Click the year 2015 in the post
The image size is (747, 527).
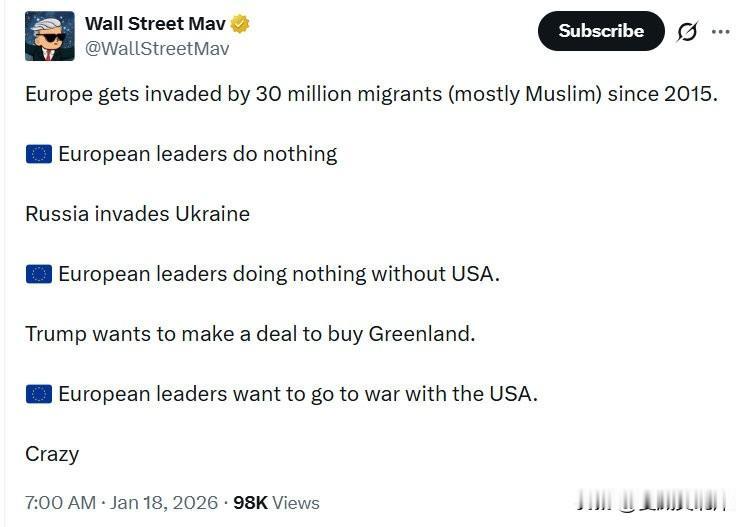(x=690, y=95)
